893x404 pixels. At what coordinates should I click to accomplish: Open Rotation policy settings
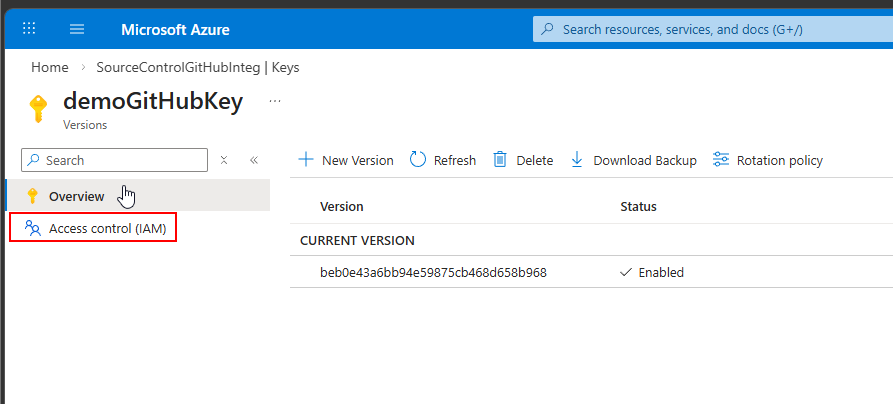coord(768,160)
